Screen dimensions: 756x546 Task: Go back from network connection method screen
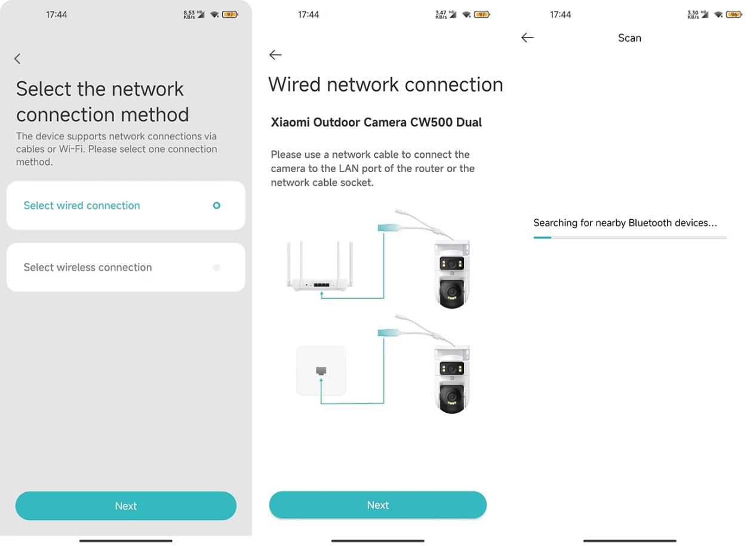point(17,59)
